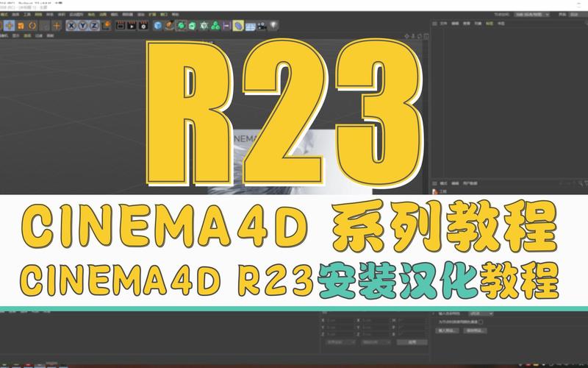Open the Floor environment grid icon
Viewport: 588px width, 368px height.
[x=250, y=26]
